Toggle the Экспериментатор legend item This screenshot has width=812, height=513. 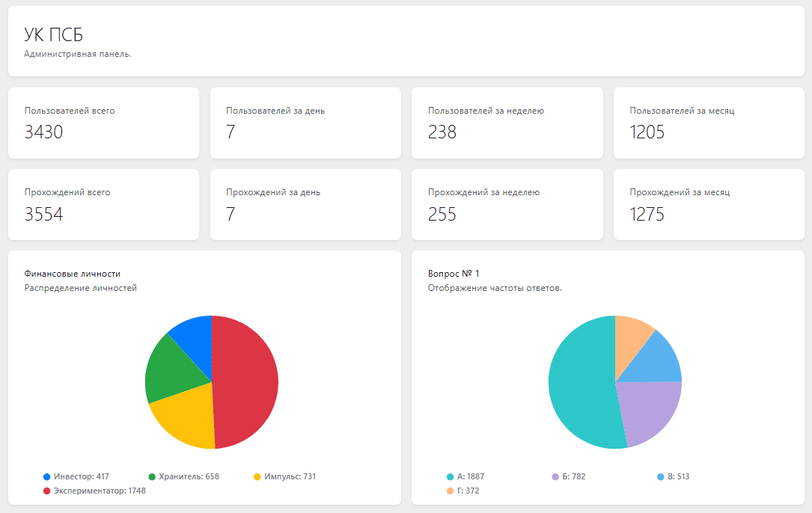pyautogui.click(x=94, y=491)
